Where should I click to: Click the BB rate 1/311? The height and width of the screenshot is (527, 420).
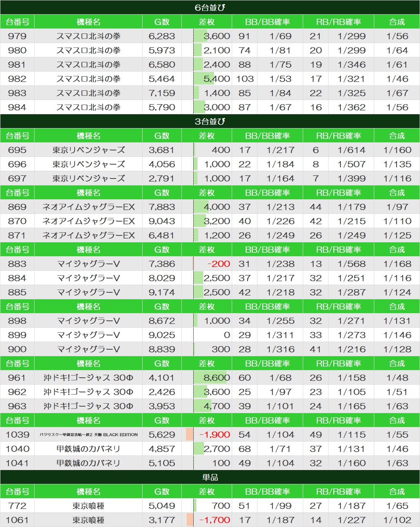tap(281, 335)
